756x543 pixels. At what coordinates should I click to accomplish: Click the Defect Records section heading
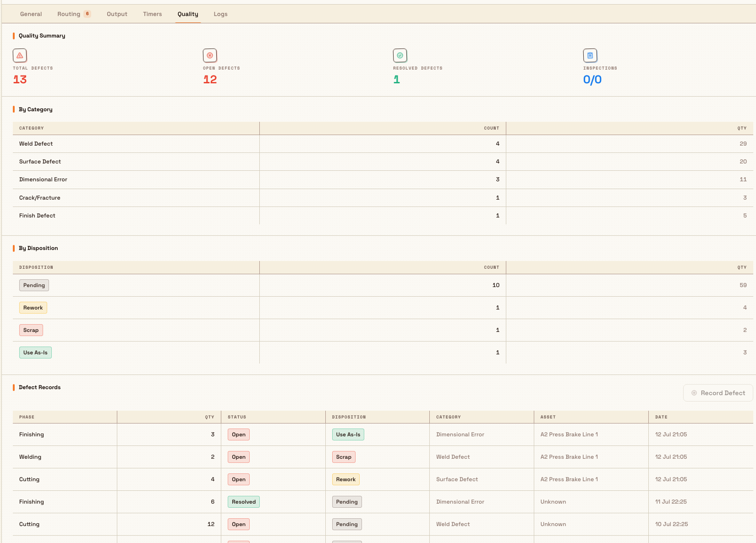pyautogui.click(x=39, y=387)
